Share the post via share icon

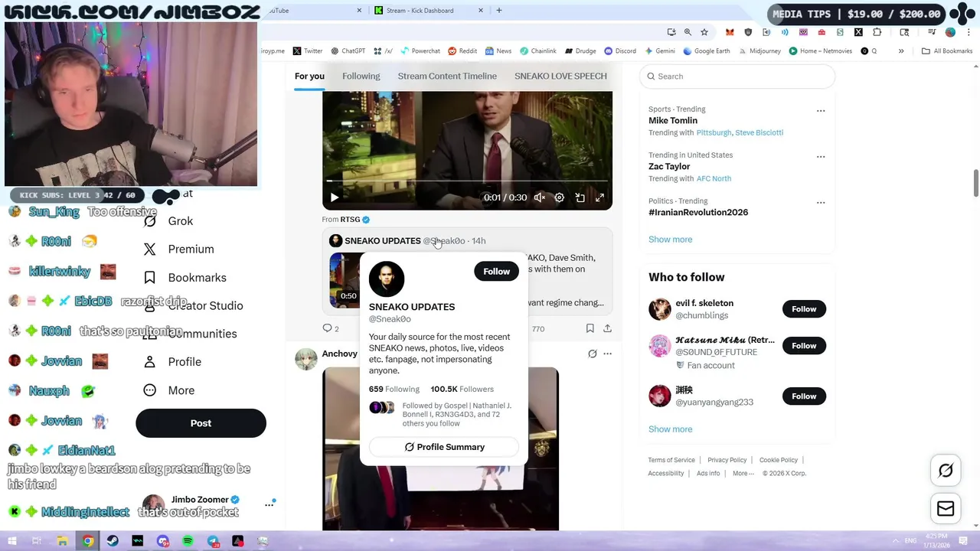click(x=607, y=328)
